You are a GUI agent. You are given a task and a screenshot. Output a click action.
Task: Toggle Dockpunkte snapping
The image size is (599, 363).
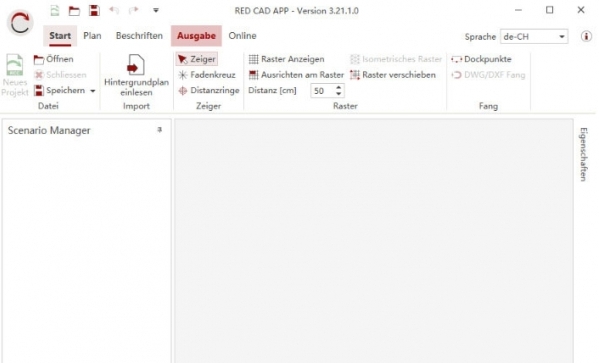481,59
